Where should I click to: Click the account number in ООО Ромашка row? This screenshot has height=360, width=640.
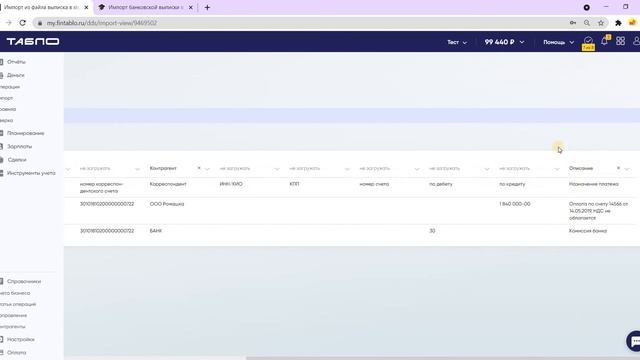107,204
